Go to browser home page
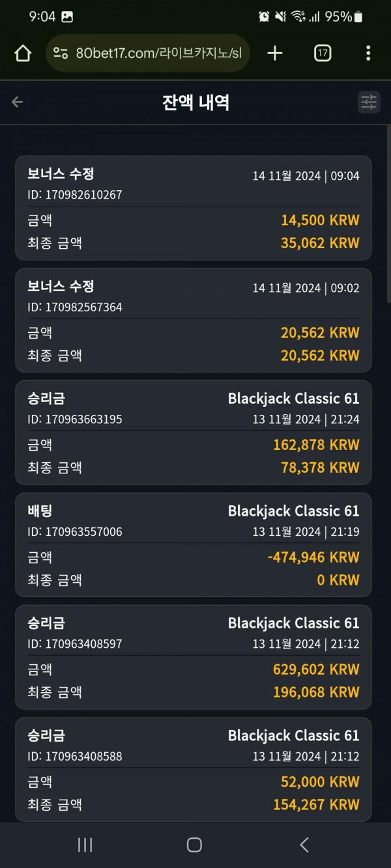 (23, 53)
